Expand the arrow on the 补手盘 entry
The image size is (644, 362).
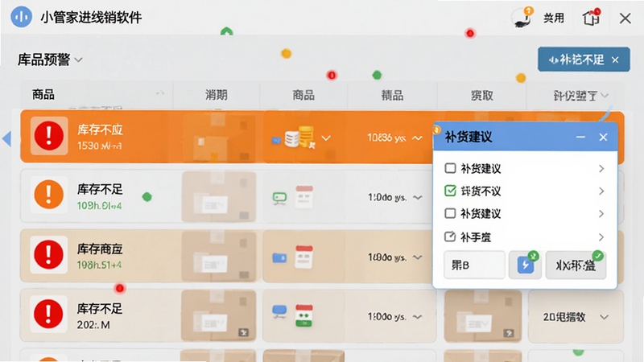601,237
